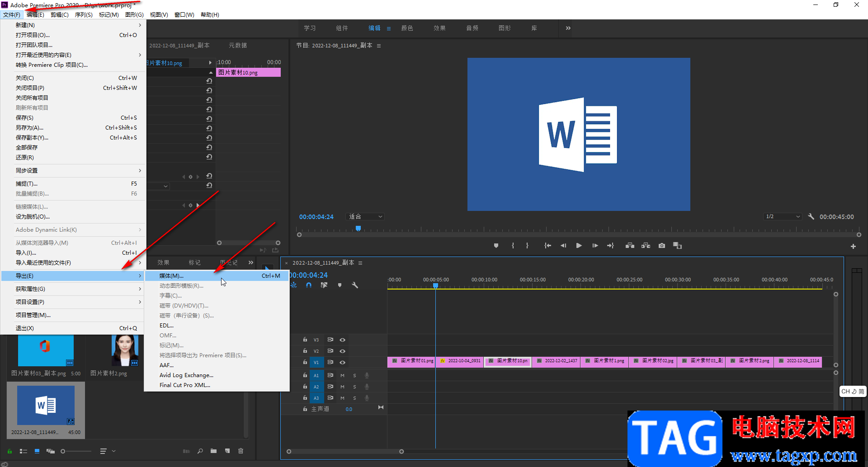Click the New Item icon
Image resolution: width=868 pixels, height=467 pixels.
coord(227,451)
